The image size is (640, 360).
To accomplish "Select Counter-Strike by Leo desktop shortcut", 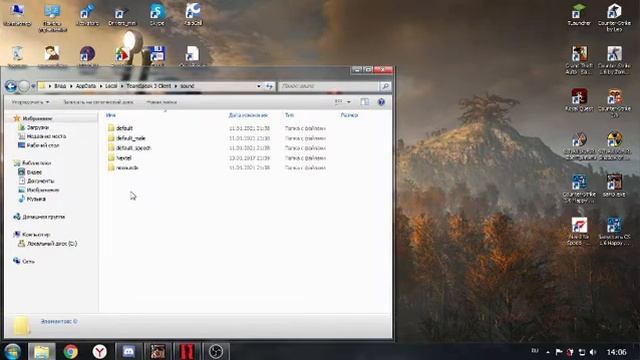I will (614, 18).
